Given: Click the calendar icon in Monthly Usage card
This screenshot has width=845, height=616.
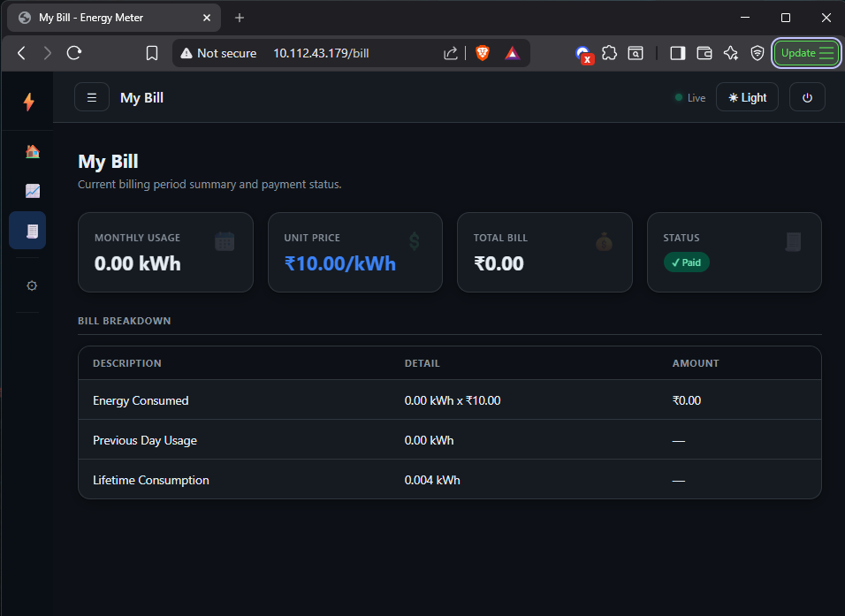Looking at the screenshot, I should click(225, 241).
